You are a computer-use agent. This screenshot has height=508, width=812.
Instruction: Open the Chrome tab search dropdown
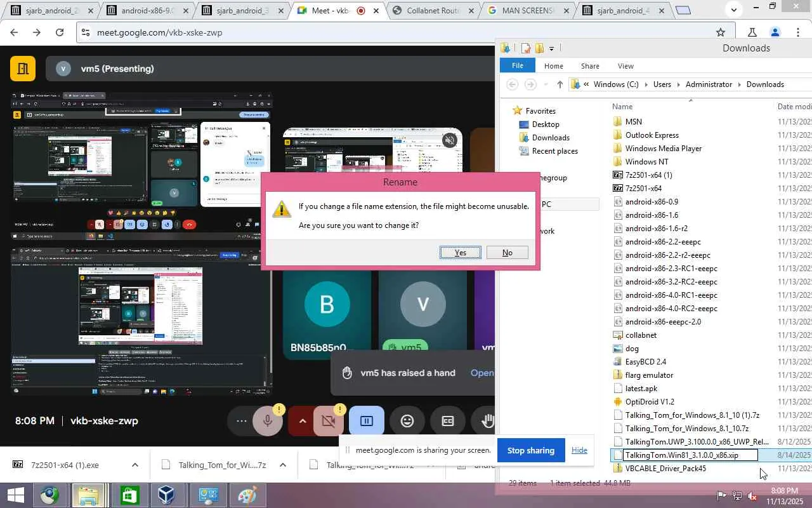tap(734, 10)
